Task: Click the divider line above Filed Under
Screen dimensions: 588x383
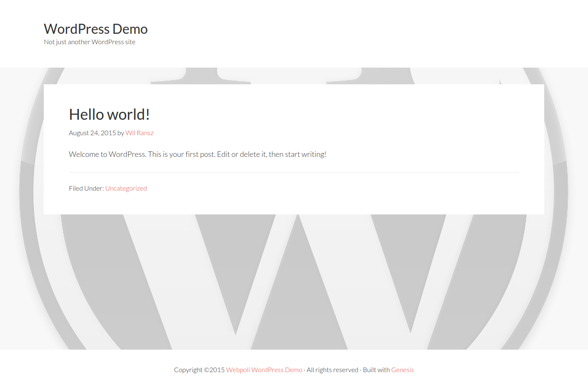Action: tap(294, 172)
